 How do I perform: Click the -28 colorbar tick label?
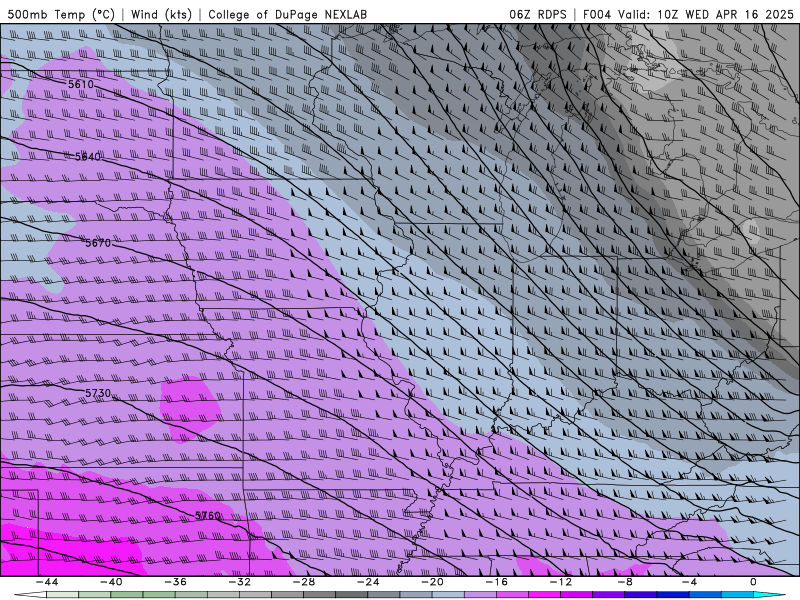click(x=304, y=582)
